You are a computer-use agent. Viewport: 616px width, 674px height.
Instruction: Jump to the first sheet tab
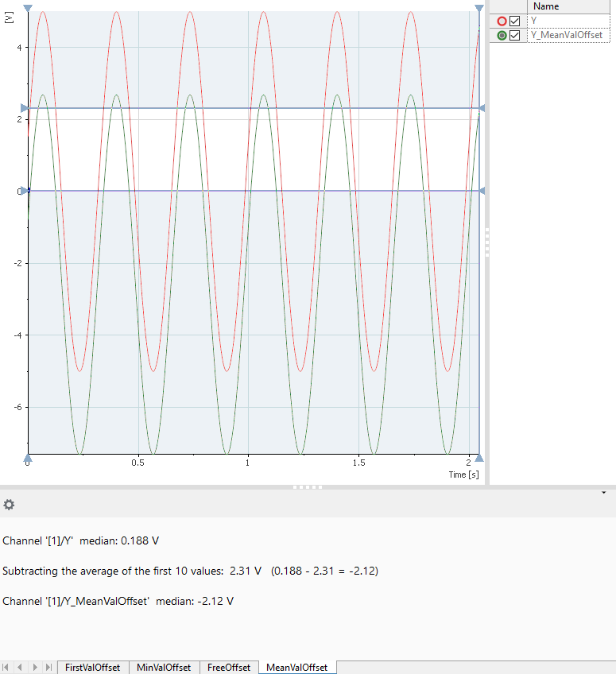(x=7, y=668)
